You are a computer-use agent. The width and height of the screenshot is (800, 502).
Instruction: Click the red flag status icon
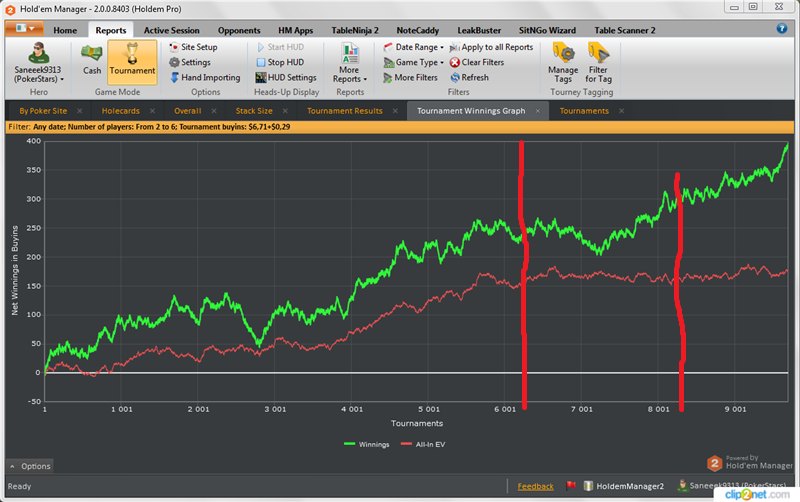570,486
